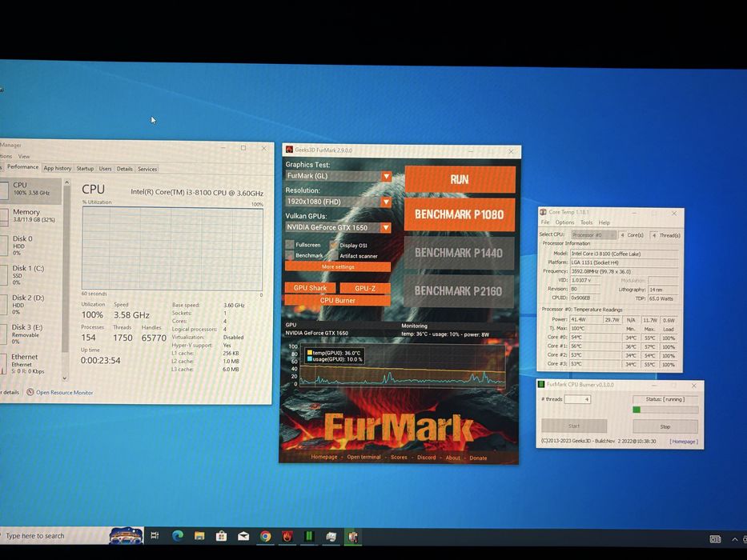Open More settings in FurMark
The height and width of the screenshot is (560, 747).
pos(337,266)
